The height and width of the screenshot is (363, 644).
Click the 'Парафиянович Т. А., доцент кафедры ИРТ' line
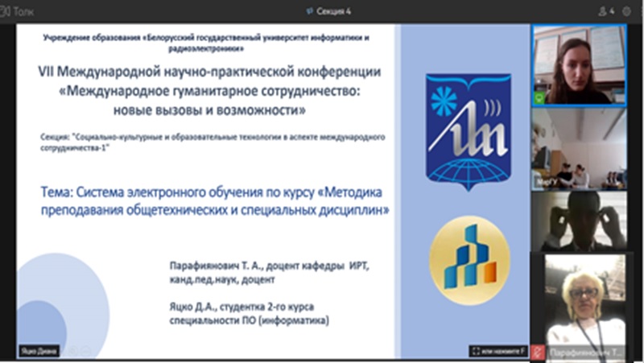tap(269, 266)
